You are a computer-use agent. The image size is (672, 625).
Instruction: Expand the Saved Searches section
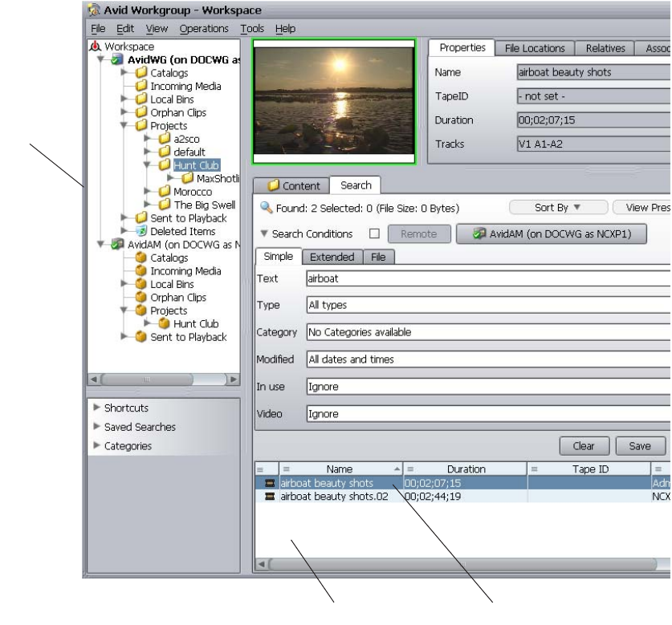[x=96, y=426]
